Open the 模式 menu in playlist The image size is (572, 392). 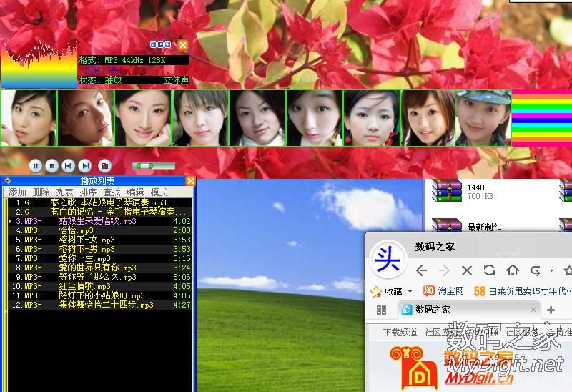159,192
